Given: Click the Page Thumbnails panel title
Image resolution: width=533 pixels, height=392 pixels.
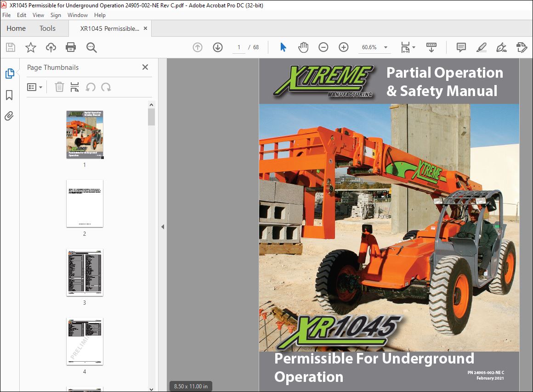Looking at the screenshot, I should (x=53, y=67).
